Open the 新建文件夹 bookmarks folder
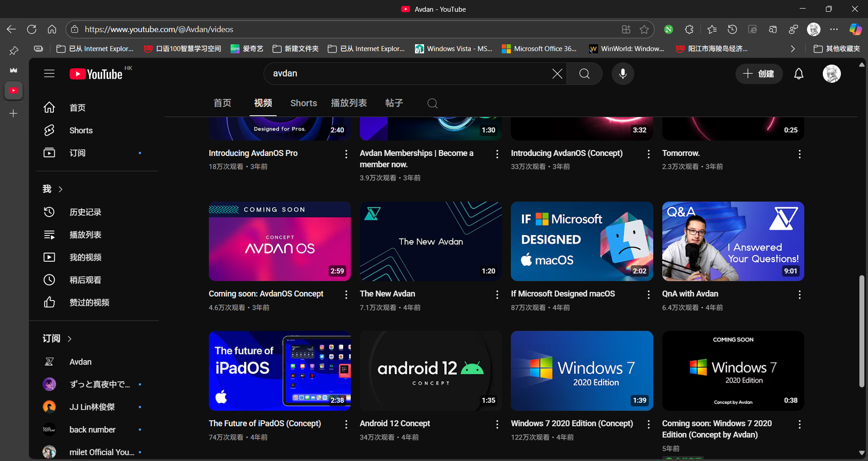The width and height of the screenshot is (868, 461). pyautogui.click(x=296, y=49)
